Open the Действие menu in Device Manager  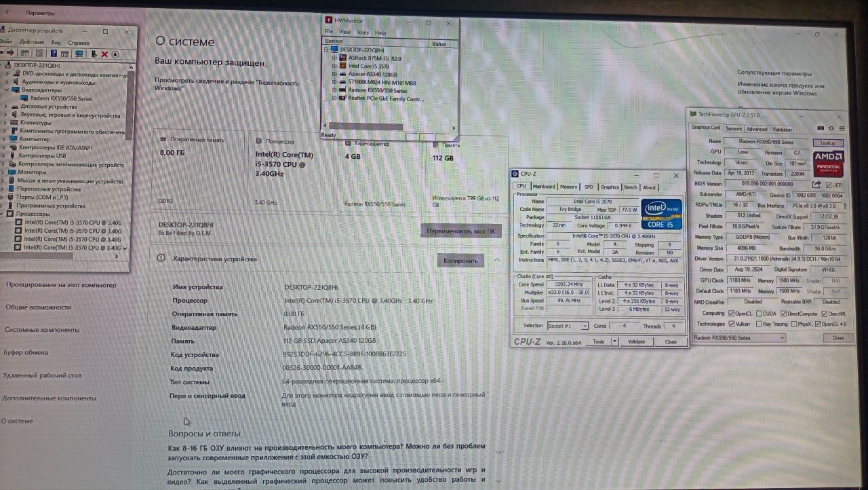[32, 42]
